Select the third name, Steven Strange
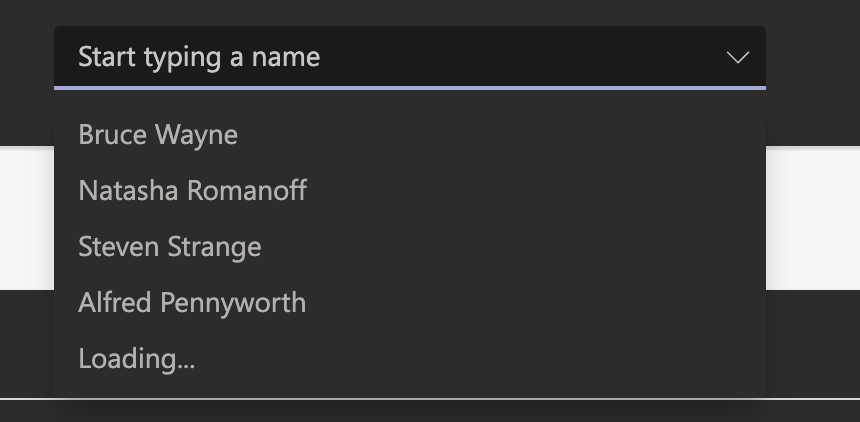Screen dimensions: 860x422 click(x=169, y=246)
